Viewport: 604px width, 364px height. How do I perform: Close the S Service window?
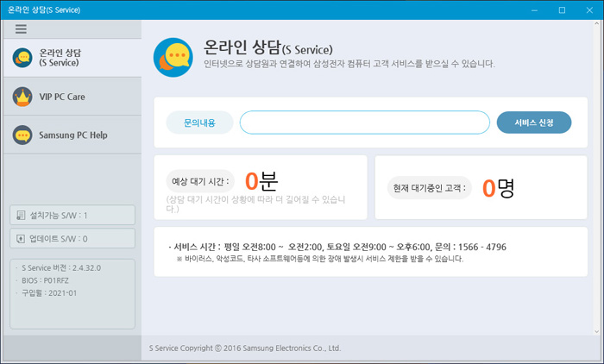(589, 10)
